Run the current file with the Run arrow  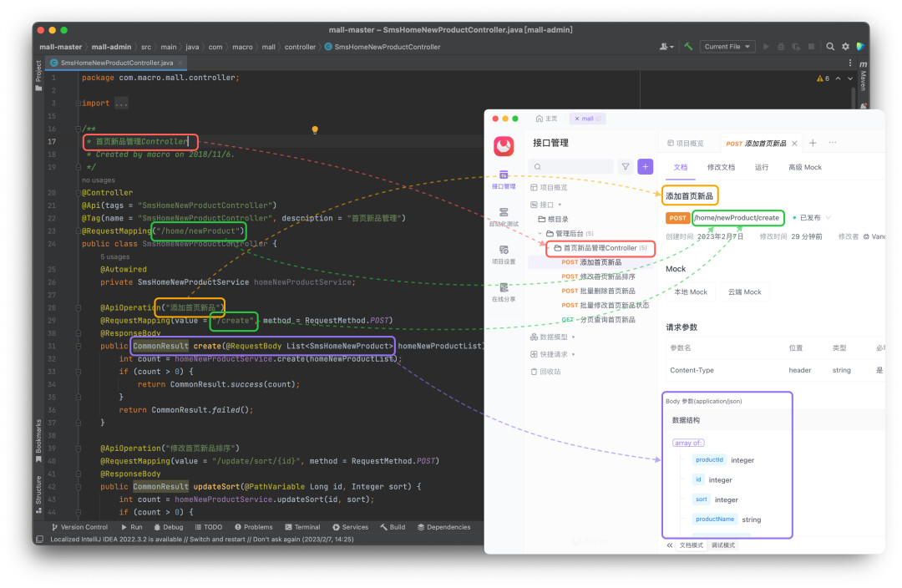point(766,47)
